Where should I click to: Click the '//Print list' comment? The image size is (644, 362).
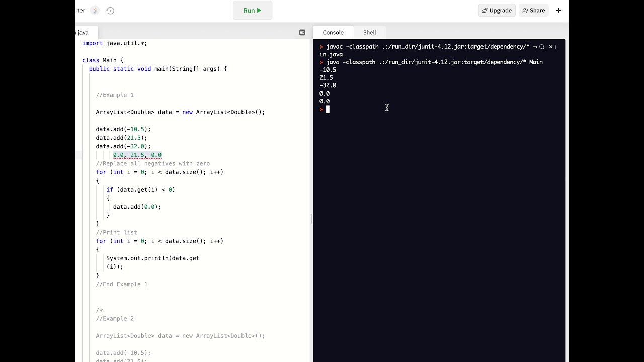tap(116, 232)
